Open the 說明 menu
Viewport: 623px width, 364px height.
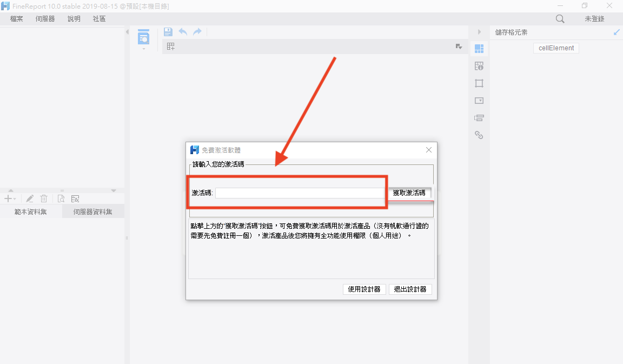click(x=74, y=19)
